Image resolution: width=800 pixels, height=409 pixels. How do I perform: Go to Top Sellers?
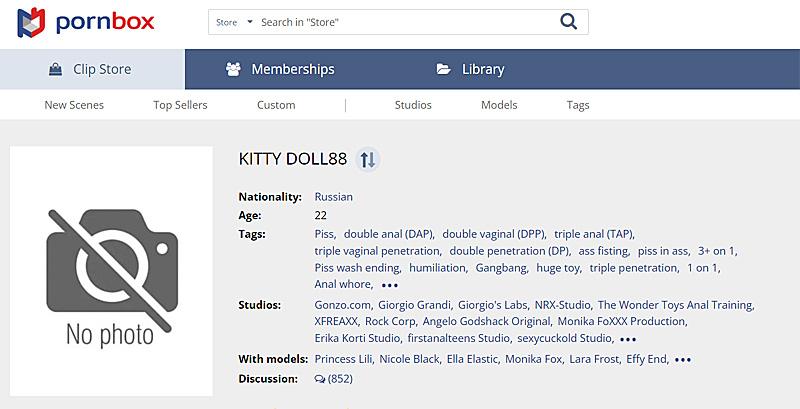(x=180, y=105)
